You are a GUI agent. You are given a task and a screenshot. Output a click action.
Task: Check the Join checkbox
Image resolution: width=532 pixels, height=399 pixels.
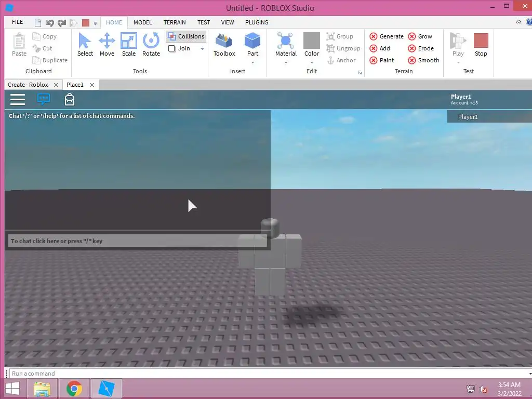[171, 48]
